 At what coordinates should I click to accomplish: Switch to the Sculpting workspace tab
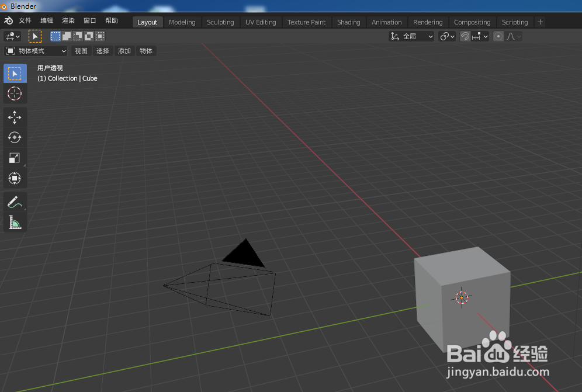tap(220, 22)
